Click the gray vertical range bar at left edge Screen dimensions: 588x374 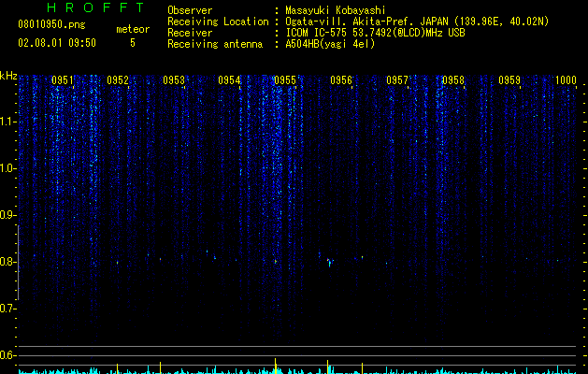(x=19, y=263)
